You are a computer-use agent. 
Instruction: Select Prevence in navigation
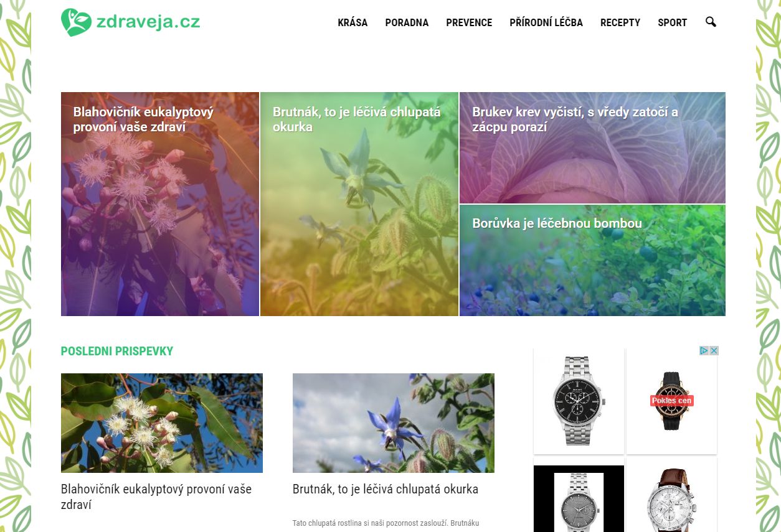[x=469, y=22]
